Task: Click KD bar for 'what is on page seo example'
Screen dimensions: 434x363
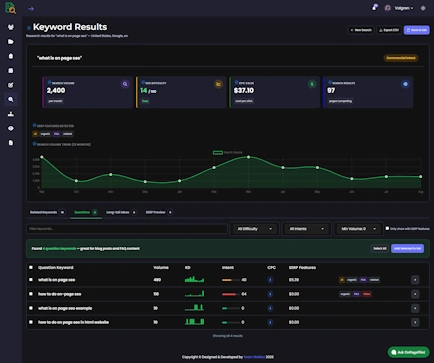Action: (x=231, y=308)
